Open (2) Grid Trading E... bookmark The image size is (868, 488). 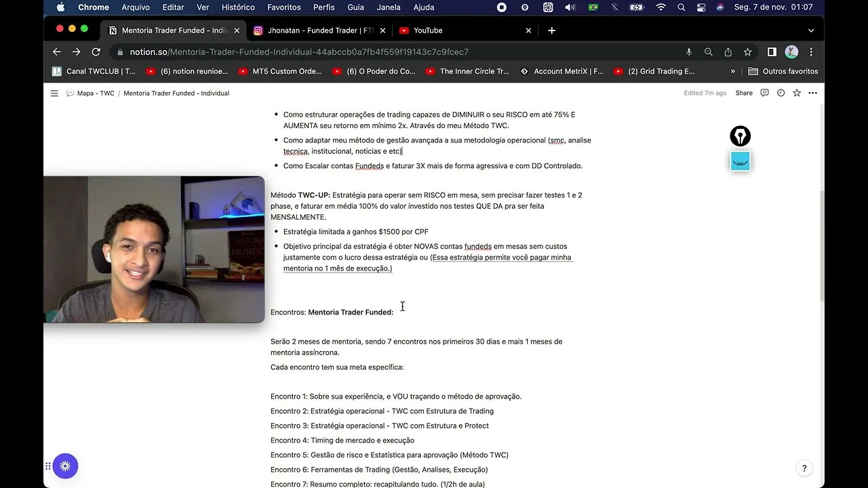click(x=654, y=71)
